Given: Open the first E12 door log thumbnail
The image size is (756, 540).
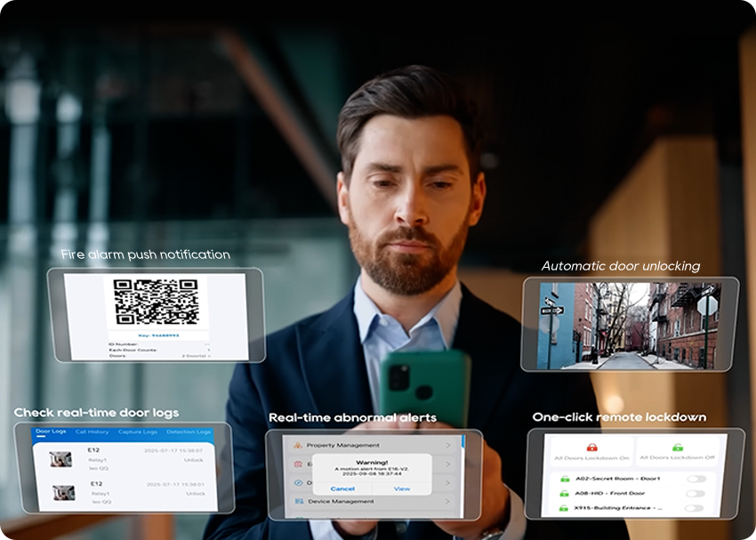Looking at the screenshot, I should click(x=60, y=459).
